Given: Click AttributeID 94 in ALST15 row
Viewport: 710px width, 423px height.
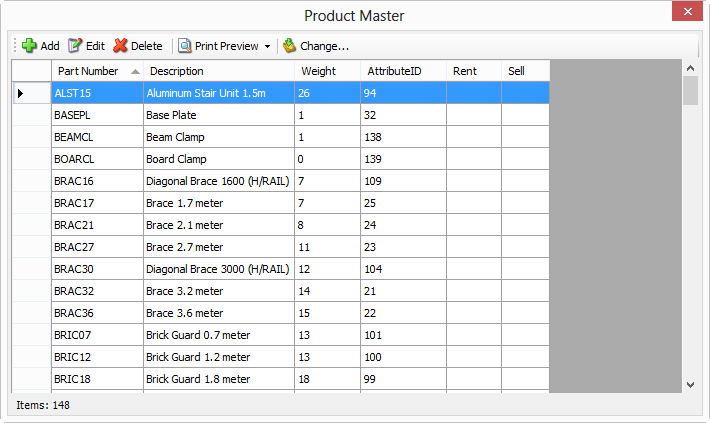Looking at the screenshot, I should [x=404, y=93].
